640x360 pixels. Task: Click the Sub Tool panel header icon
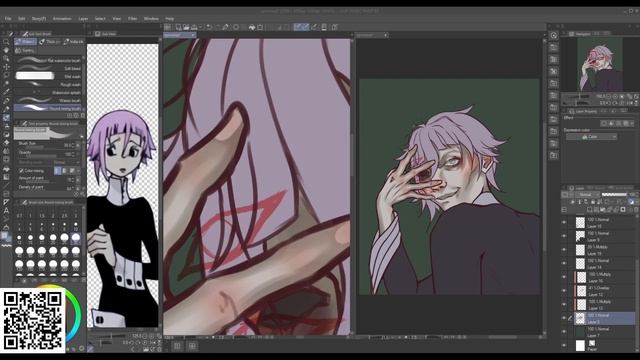[25, 34]
